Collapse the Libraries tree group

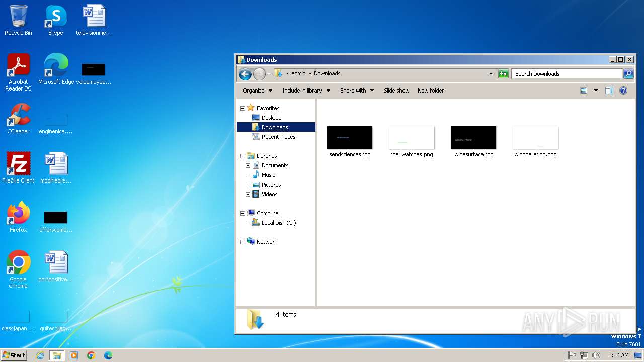coord(243,156)
